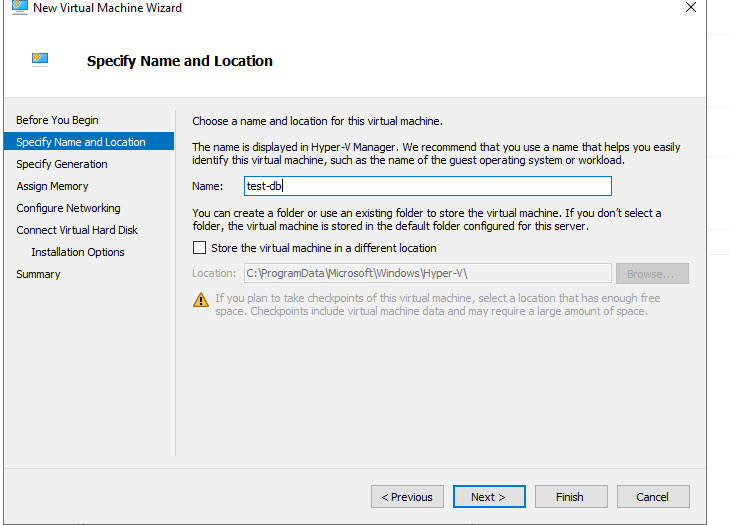The height and width of the screenshot is (525, 730).
Task: Click Finish to create the virtual machine
Action: tap(570, 497)
